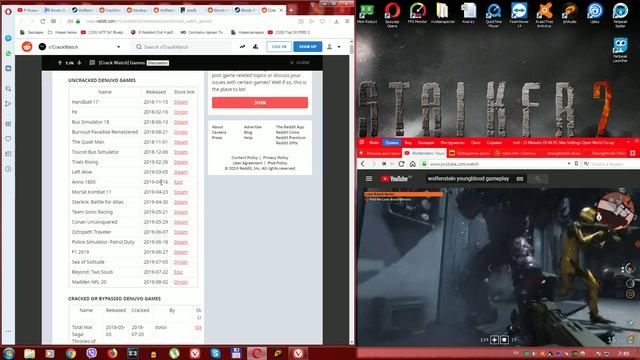Launch the QuickTime Player desktop icon
This screenshot has height=360, width=640.
(x=493, y=14)
